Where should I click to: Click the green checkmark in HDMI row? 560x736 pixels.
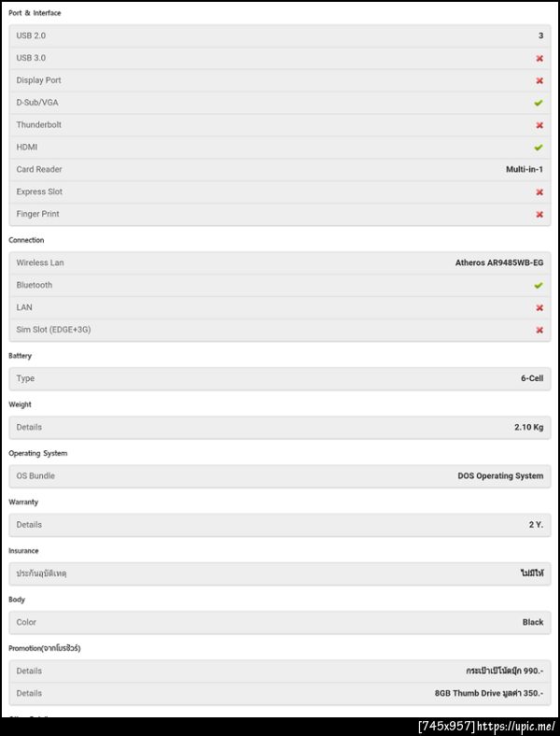coord(539,148)
